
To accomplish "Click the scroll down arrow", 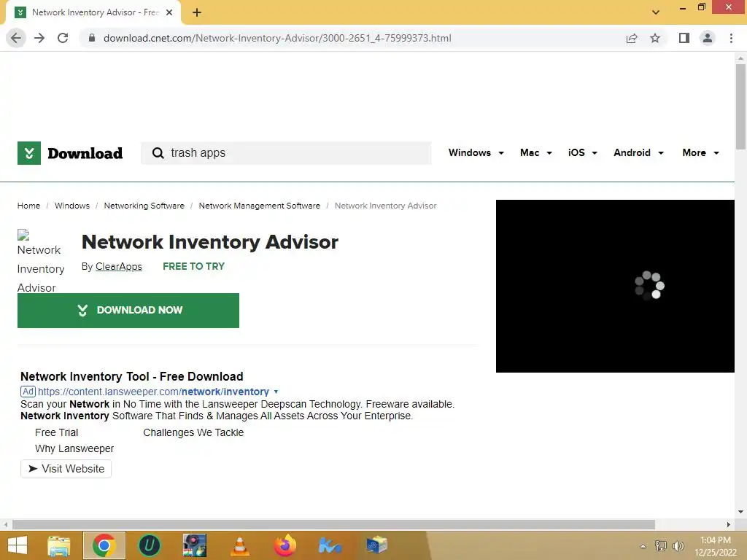I will [740, 512].
